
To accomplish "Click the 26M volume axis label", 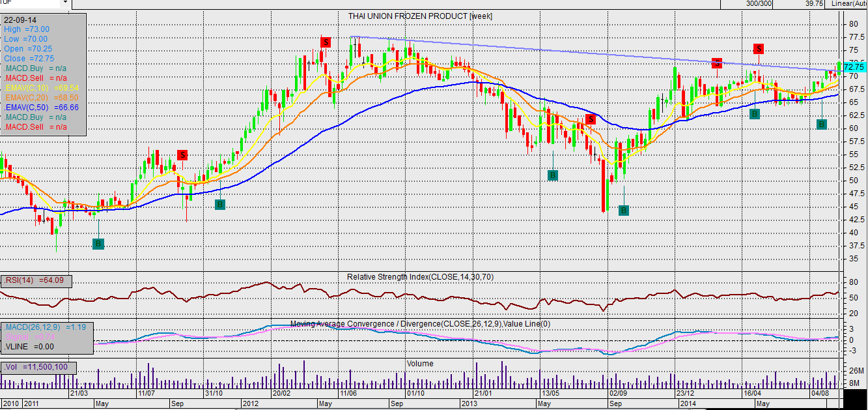I will 857,371.
